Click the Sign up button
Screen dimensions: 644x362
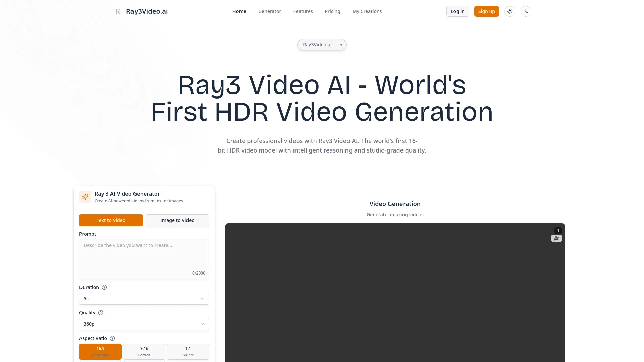click(486, 11)
